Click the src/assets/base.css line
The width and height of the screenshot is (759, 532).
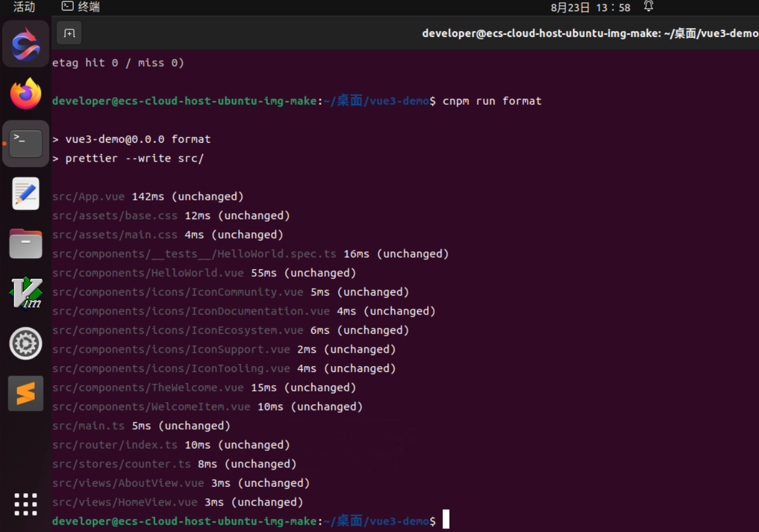(171, 216)
